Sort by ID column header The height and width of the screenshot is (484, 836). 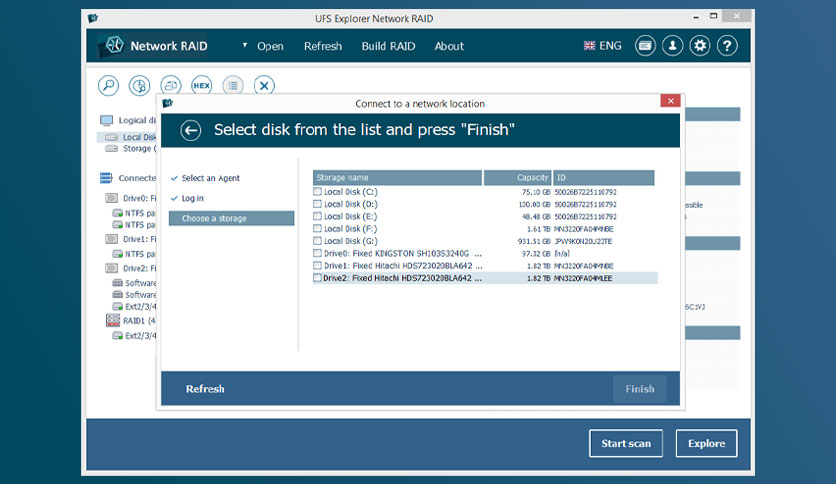[604, 178]
